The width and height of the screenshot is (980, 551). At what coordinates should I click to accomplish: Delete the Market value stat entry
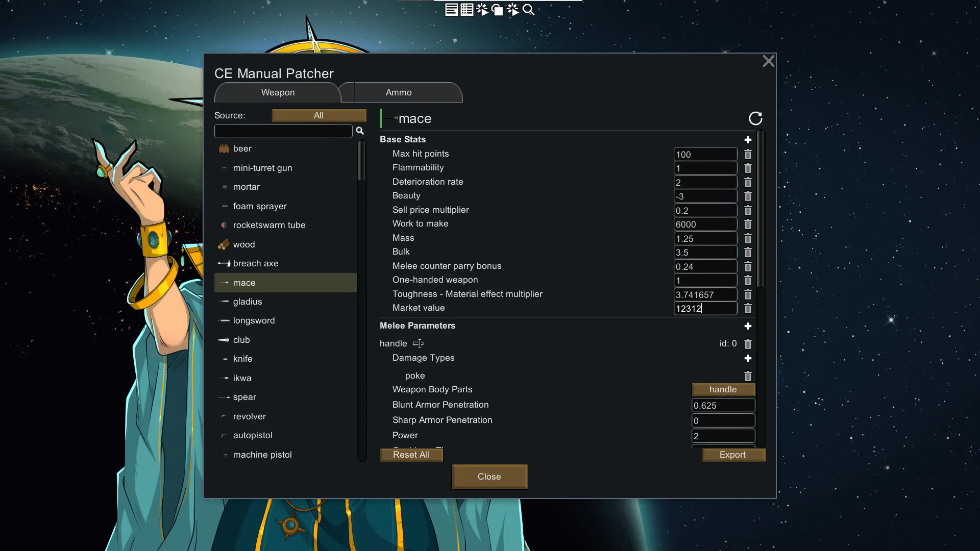point(748,309)
